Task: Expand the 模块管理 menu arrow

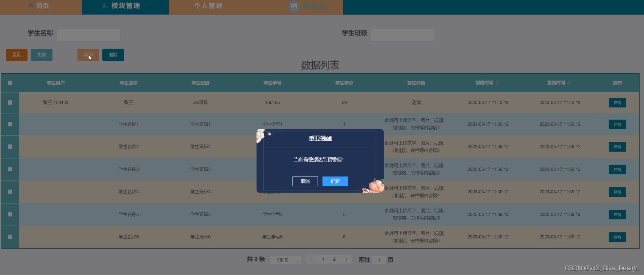Action: tap(145, 5)
